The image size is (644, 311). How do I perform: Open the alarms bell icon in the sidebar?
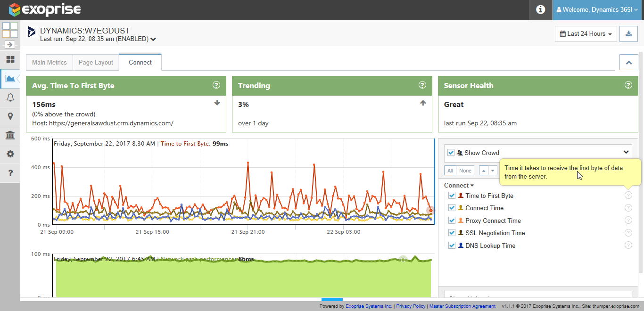[x=10, y=98]
